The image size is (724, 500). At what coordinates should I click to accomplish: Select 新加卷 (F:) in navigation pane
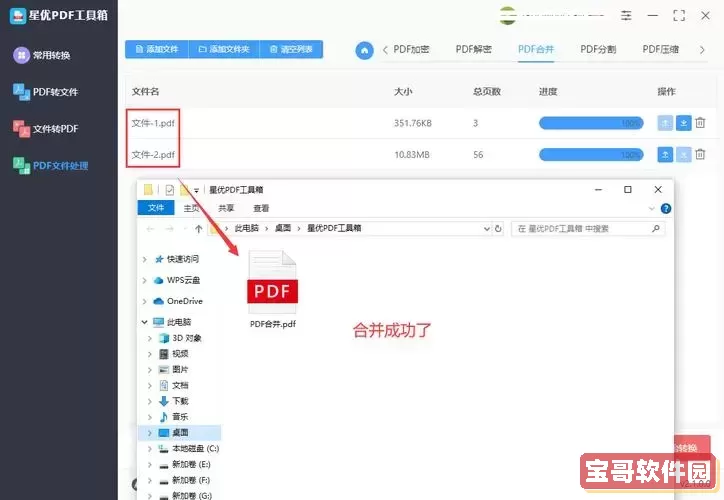click(191, 480)
